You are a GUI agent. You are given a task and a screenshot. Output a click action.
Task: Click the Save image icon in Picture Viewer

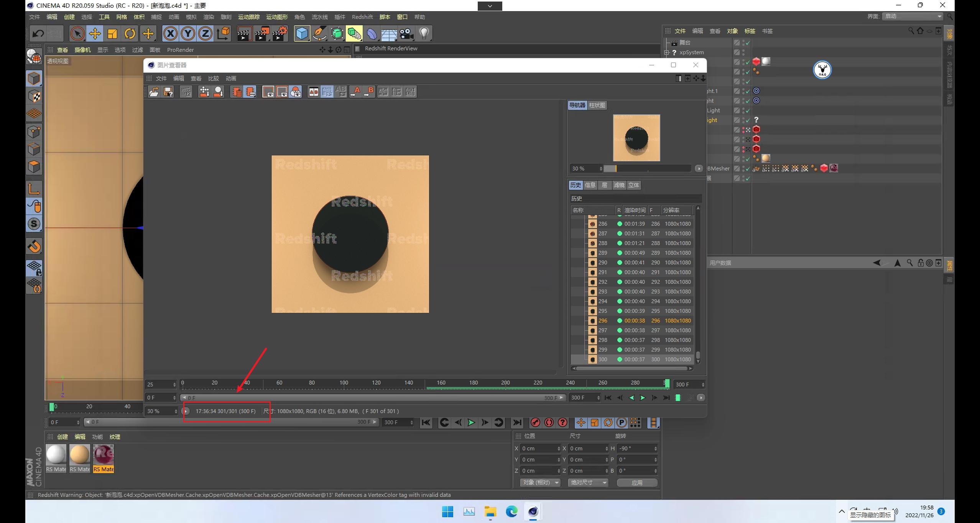tap(168, 92)
